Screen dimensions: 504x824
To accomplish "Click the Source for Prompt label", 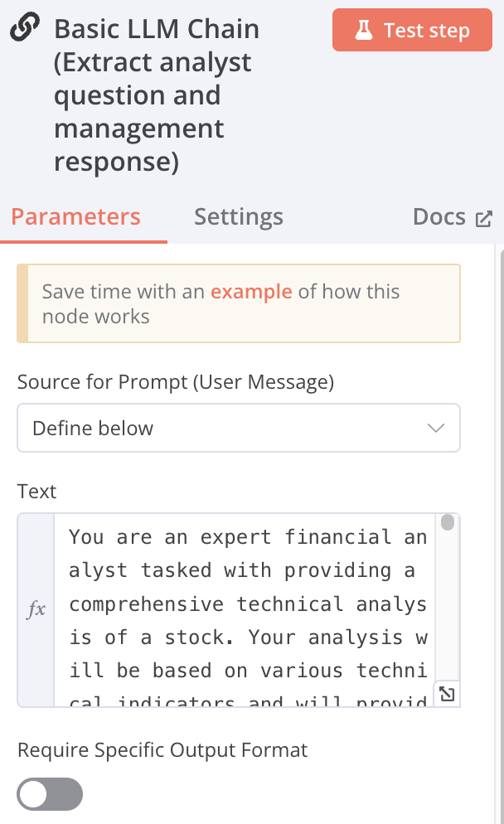I will pyautogui.click(x=176, y=382).
